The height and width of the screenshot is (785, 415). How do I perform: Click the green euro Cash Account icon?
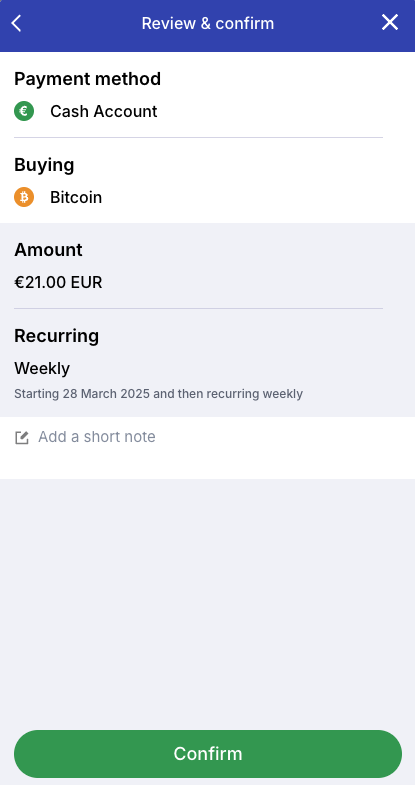click(x=24, y=111)
